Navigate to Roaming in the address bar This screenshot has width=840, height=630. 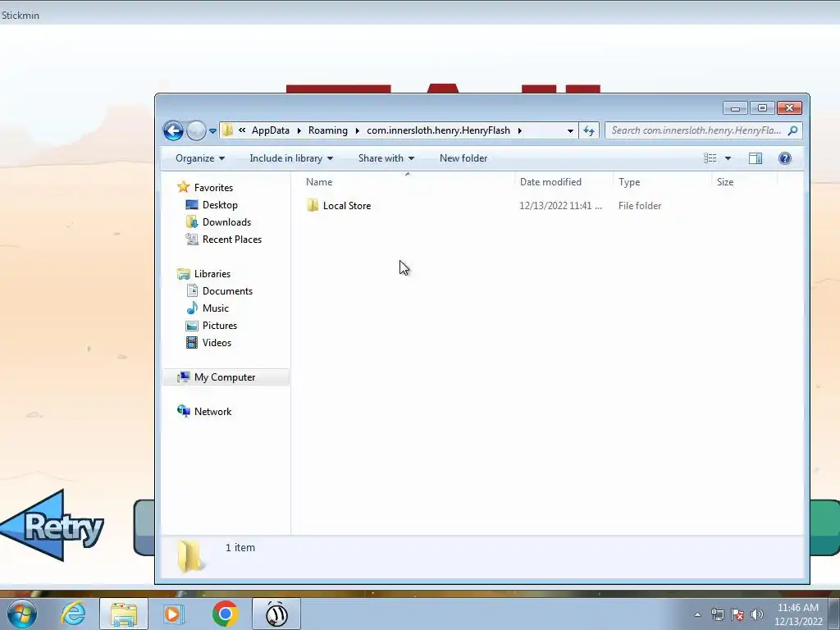pyautogui.click(x=328, y=130)
